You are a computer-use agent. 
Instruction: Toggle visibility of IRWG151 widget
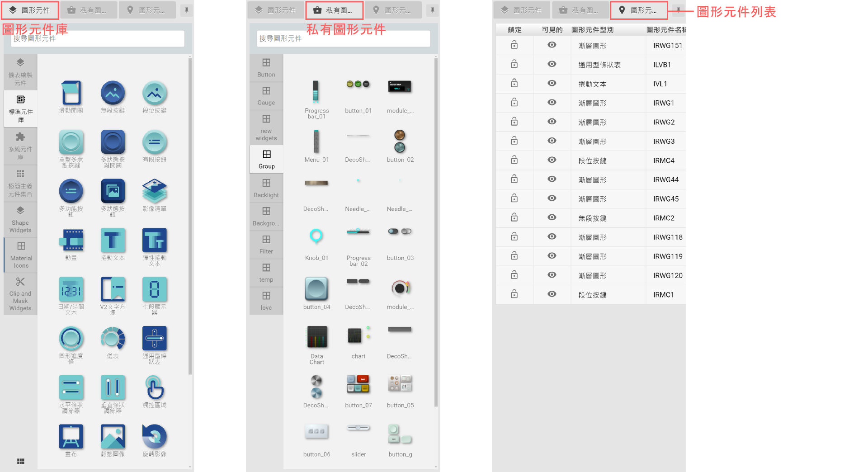click(552, 45)
